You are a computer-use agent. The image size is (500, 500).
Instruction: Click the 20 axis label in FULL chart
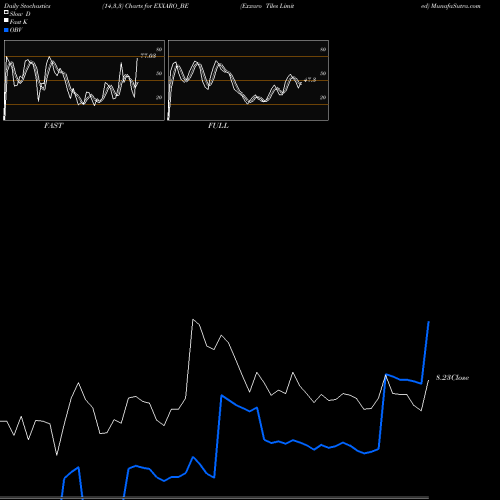pyautogui.click(x=323, y=97)
